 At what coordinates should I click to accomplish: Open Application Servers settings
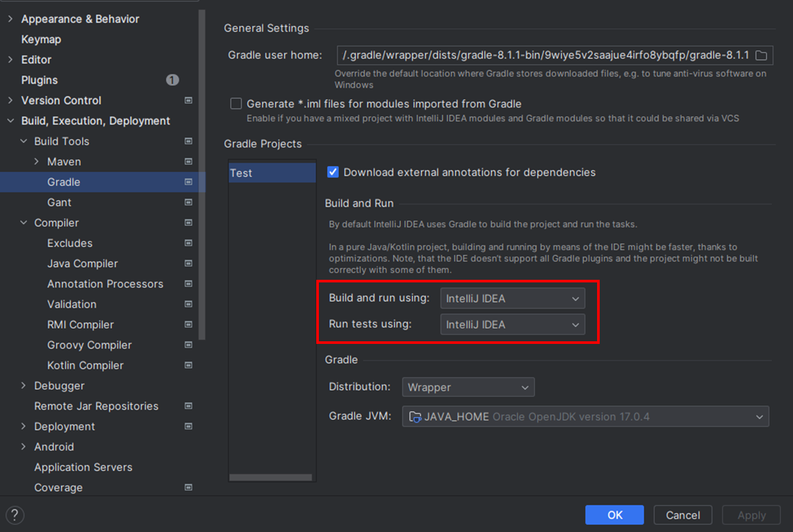83,467
